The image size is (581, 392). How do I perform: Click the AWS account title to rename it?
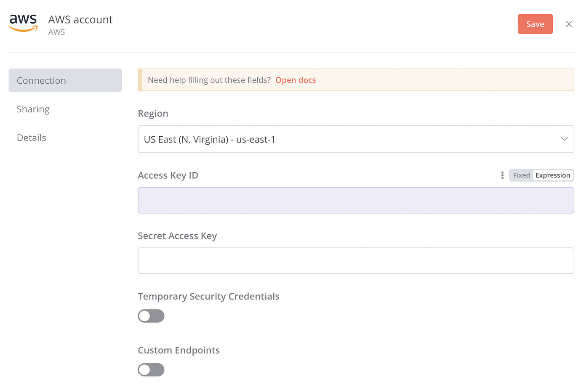click(80, 19)
